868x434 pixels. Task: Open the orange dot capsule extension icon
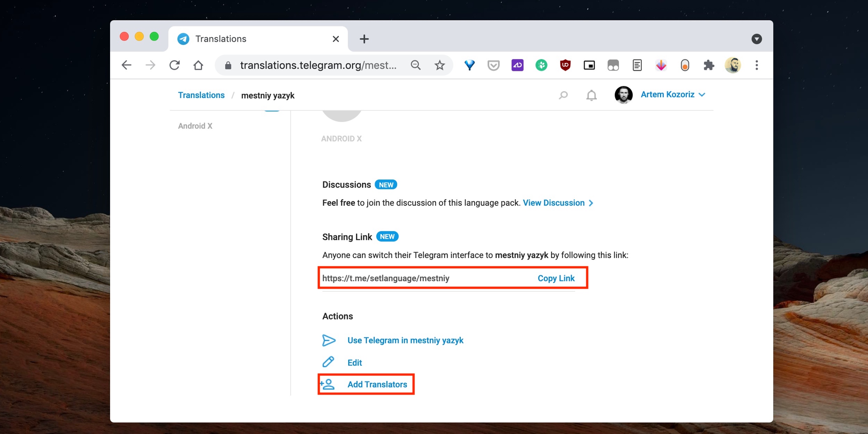685,65
